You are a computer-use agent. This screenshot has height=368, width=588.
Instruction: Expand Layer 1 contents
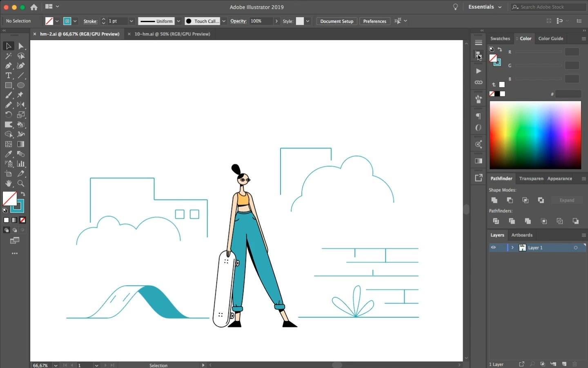point(512,248)
